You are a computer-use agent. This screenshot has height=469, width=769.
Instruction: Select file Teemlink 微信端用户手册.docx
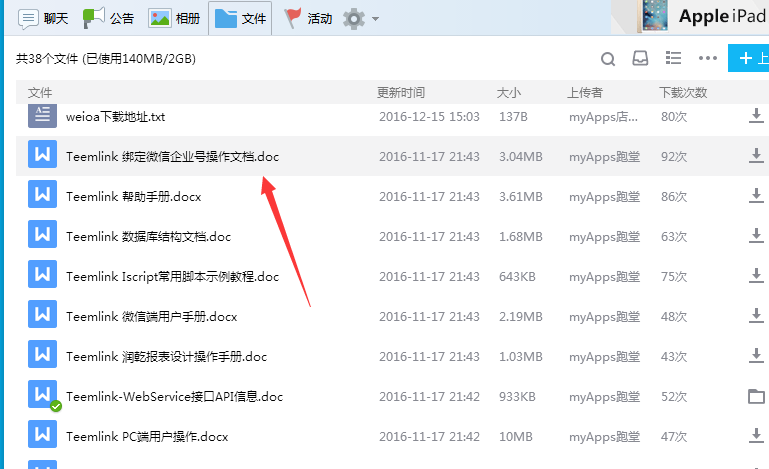tap(152, 317)
